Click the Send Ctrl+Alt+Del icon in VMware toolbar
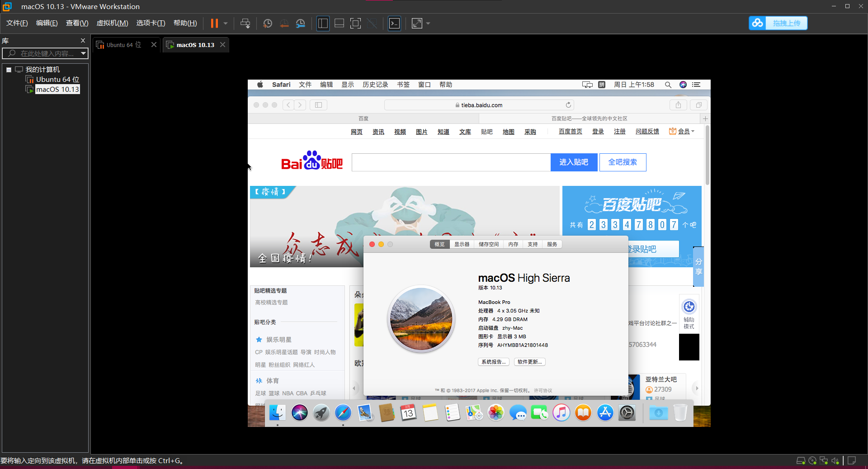 (x=245, y=23)
